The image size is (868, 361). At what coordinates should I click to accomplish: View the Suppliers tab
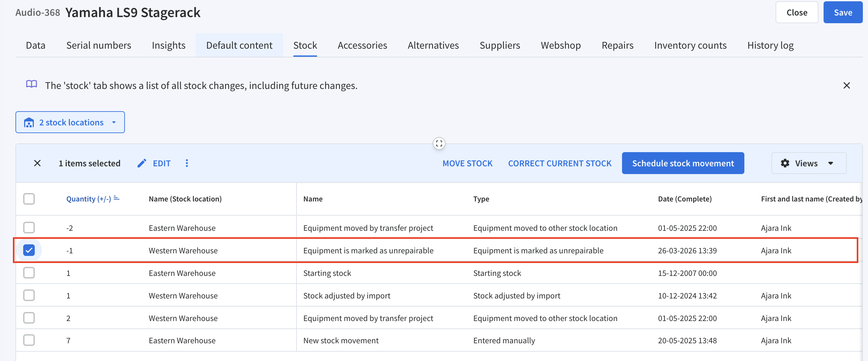pyautogui.click(x=500, y=45)
